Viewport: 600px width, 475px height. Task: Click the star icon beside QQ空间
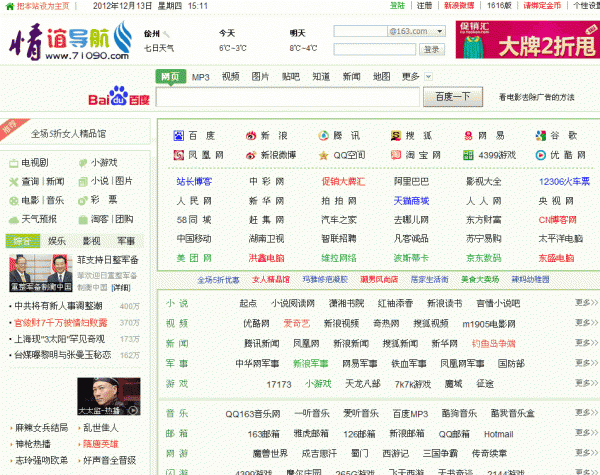323,155
